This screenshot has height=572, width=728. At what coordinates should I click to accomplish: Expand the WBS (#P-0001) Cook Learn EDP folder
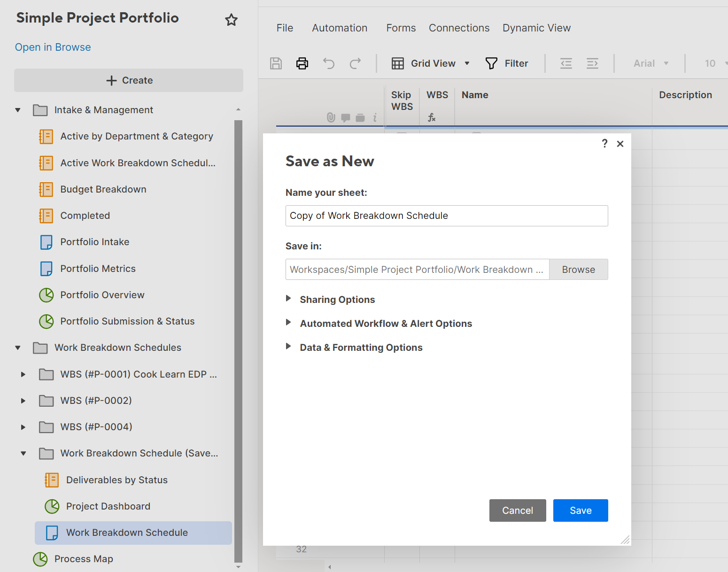(x=23, y=374)
